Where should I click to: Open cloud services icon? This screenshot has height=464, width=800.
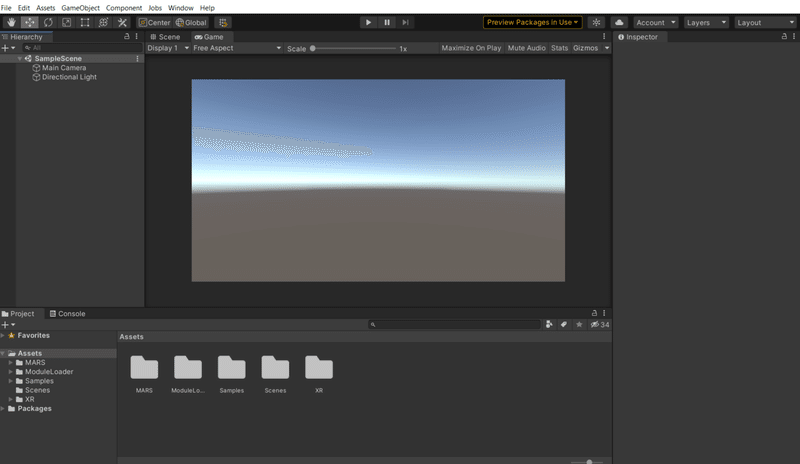click(619, 22)
